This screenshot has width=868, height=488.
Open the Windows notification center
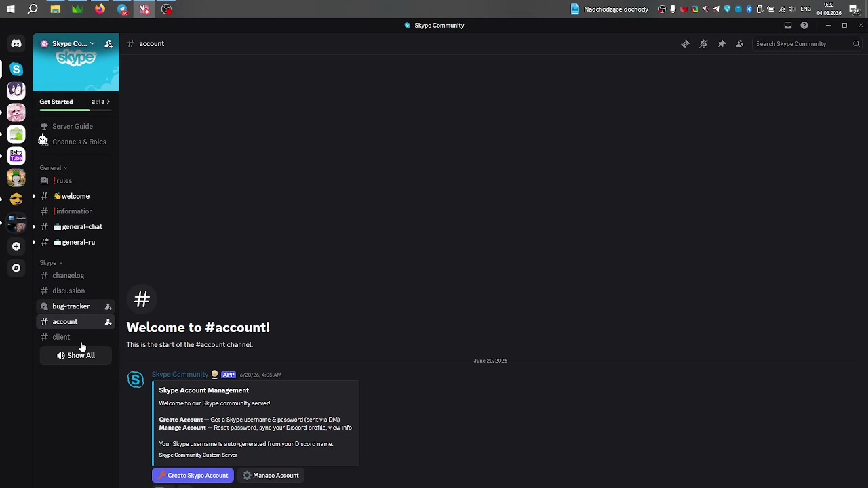[854, 9]
